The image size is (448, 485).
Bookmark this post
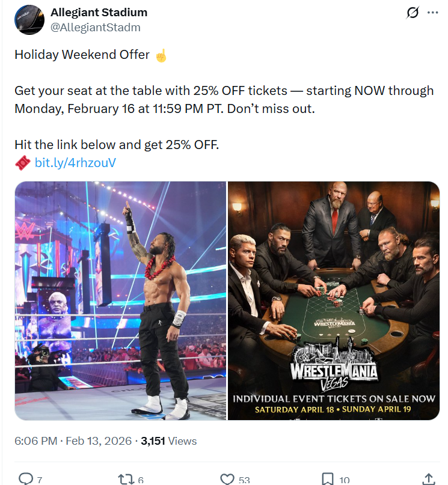click(328, 479)
